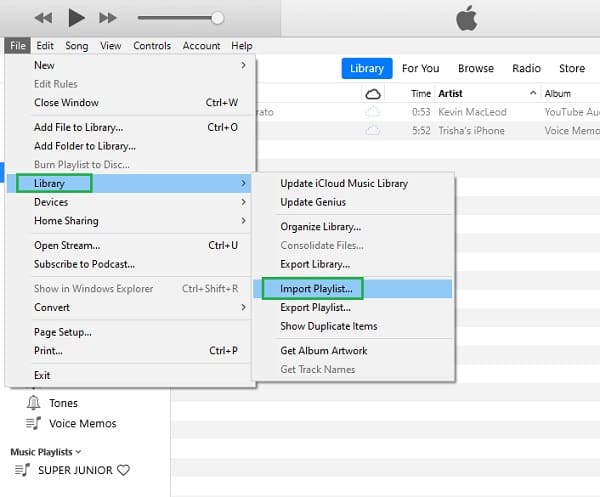Choose Print from File menu
Viewport: 600px width, 497px height.
(x=130, y=351)
